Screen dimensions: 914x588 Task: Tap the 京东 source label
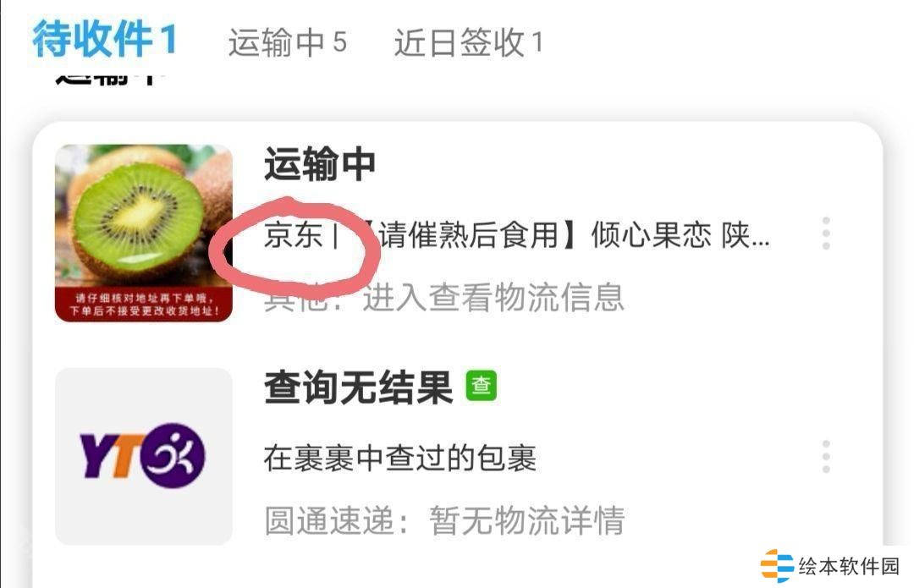coord(293,235)
